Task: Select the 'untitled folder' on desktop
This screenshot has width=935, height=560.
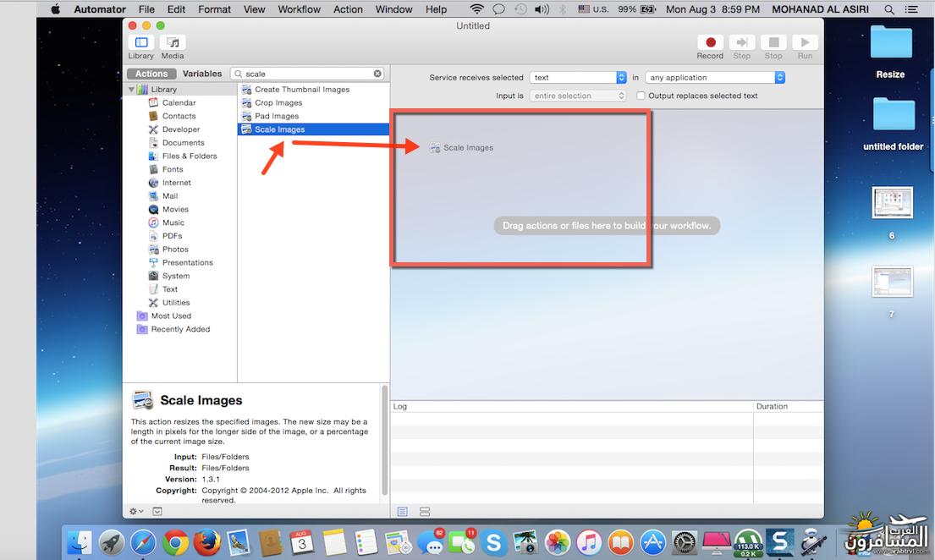Action: pos(894,124)
